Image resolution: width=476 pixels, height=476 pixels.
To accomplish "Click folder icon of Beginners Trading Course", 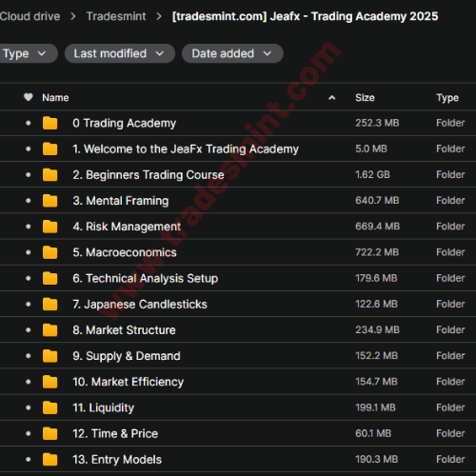I will 50,175.
